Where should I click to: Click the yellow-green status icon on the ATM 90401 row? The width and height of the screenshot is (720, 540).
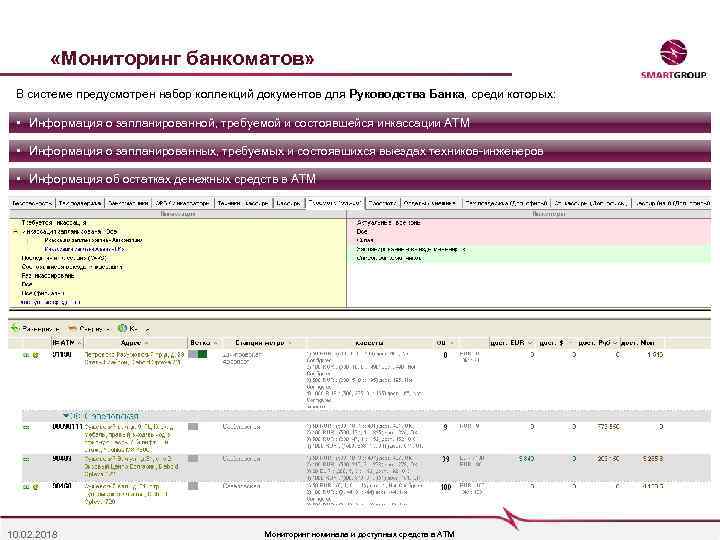(x=35, y=486)
